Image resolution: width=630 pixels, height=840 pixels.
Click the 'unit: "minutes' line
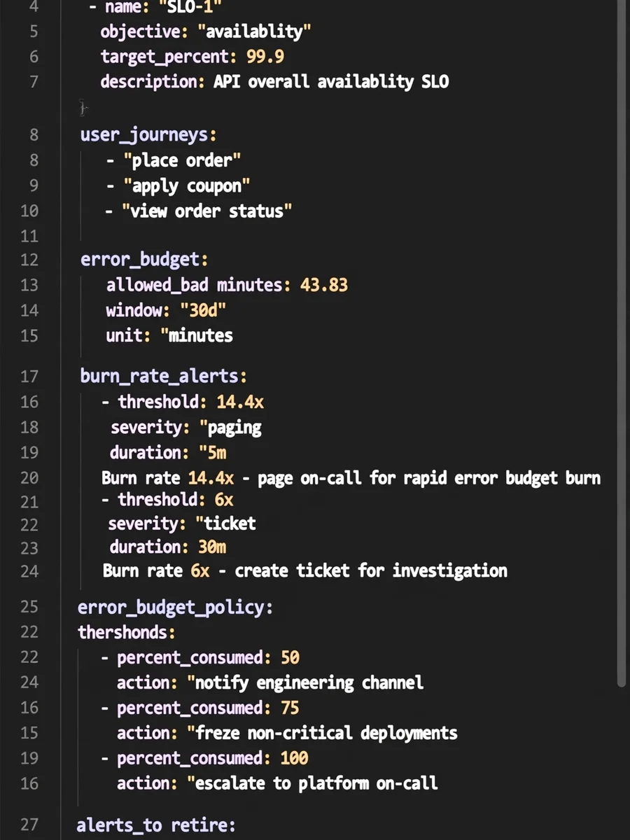click(169, 335)
